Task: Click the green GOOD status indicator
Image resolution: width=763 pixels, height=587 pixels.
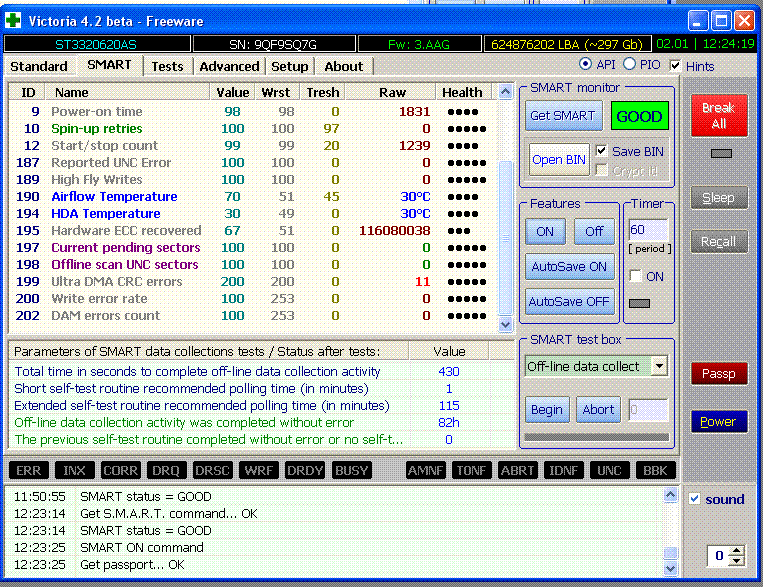Action: [639, 116]
